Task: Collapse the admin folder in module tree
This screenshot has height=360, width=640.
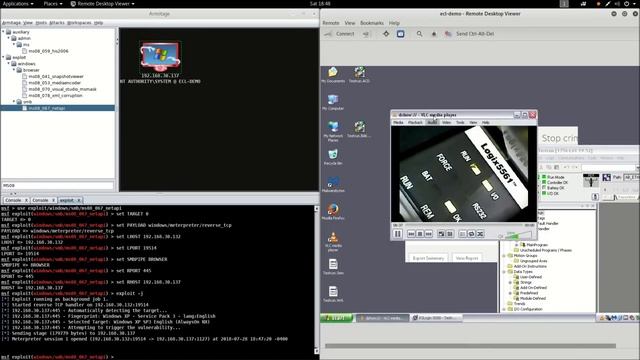Action: (9, 38)
